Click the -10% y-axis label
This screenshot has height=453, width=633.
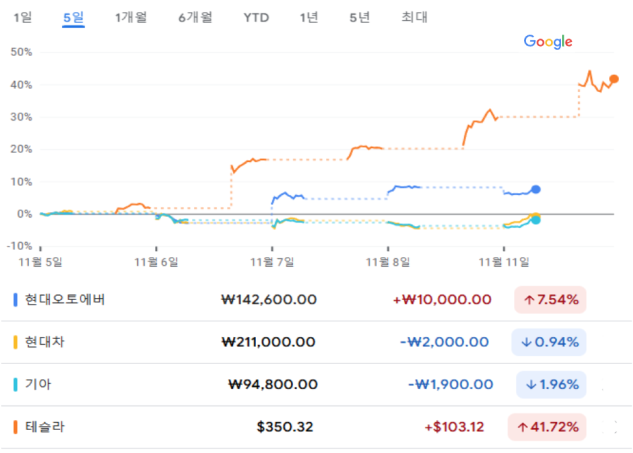(19, 246)
